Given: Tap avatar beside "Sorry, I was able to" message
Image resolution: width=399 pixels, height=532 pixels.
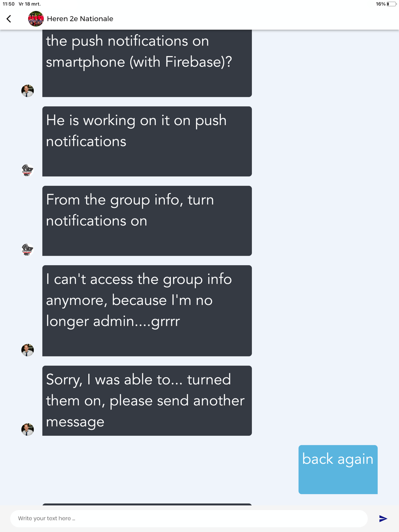Looking at the screenshot, I should point(28,429).
